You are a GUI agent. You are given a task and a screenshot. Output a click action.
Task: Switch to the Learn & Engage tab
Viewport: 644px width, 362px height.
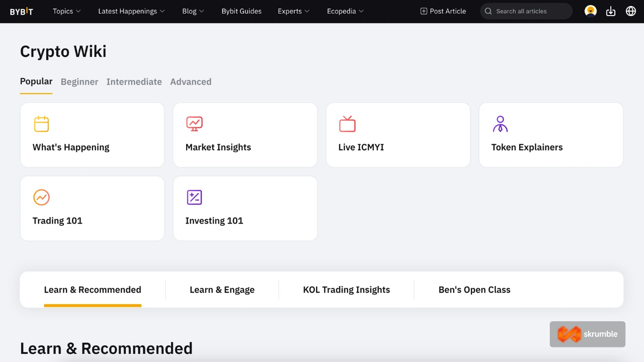pos(222,290)
